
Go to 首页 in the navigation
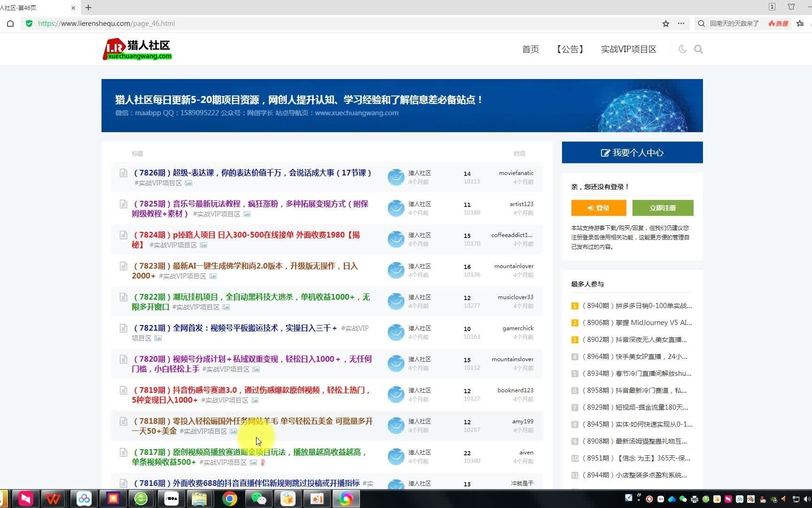pyautogui.click(x=531, y=49)
